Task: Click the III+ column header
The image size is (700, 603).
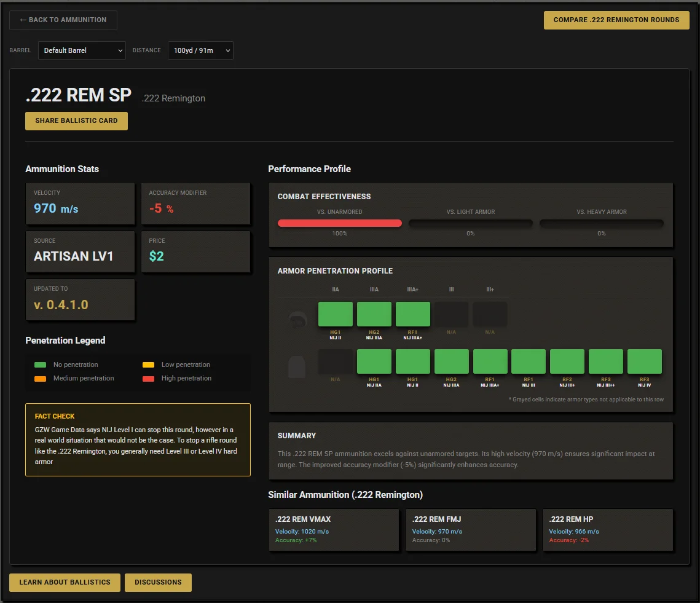Action: (490, 290)
